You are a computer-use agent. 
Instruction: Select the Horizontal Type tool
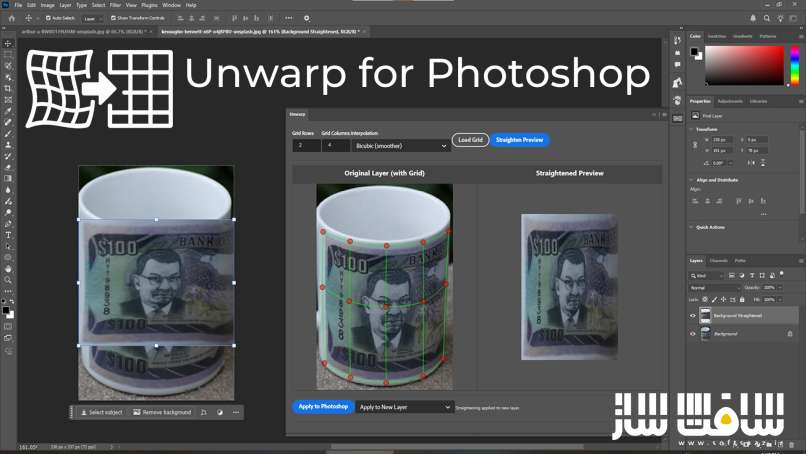coord(8,235)
